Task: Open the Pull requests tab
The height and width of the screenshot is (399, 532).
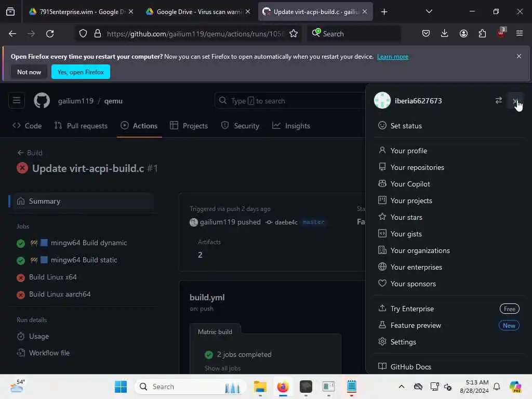Action: coord(81,126)
